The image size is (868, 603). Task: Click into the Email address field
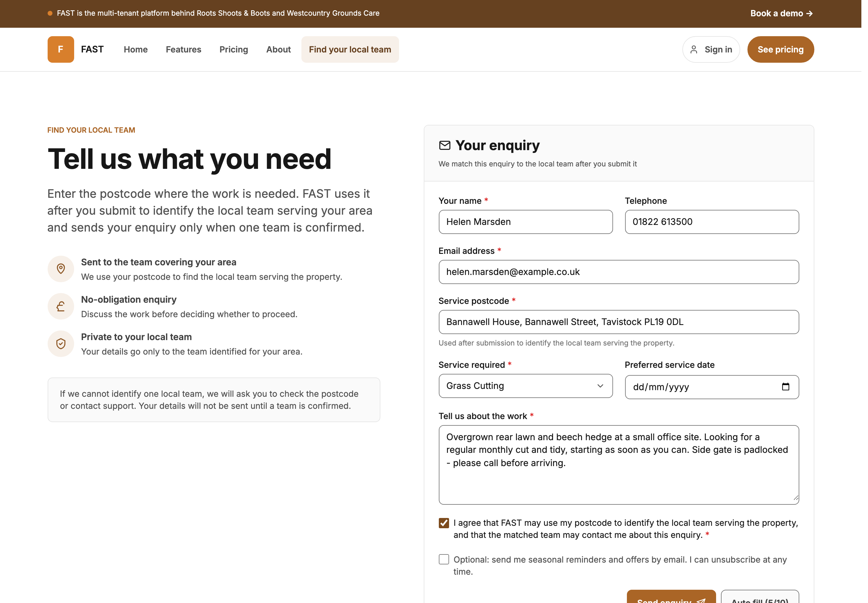coord(619,272)
